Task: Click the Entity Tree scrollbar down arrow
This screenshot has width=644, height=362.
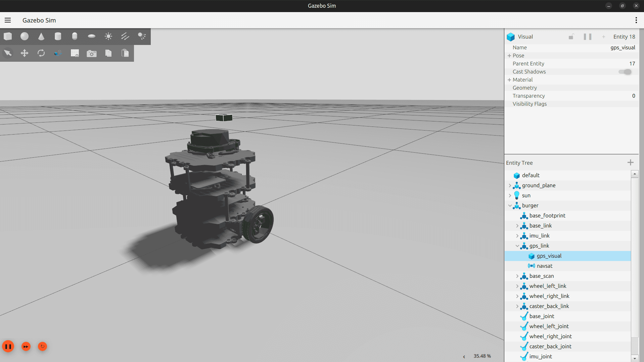Action: tap(635, 358)
